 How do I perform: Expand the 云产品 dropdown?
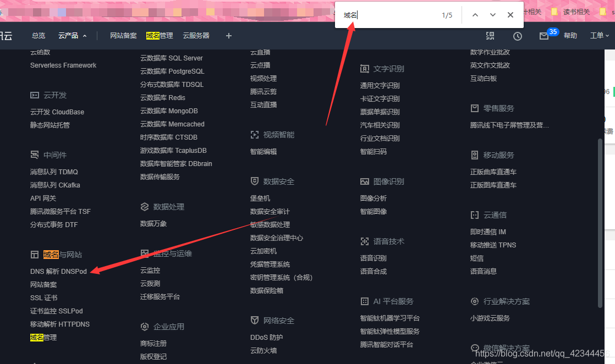(73, 36)
